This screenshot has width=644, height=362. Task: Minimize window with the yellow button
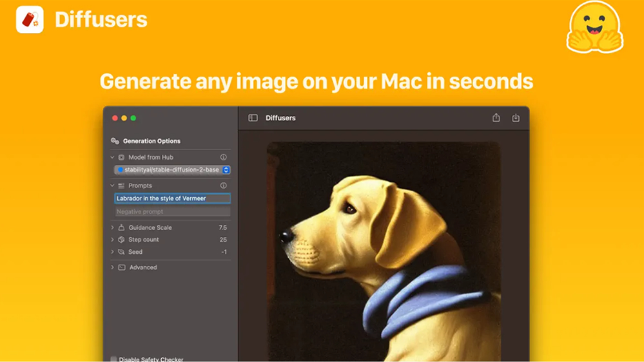click(x=124, y=119)
